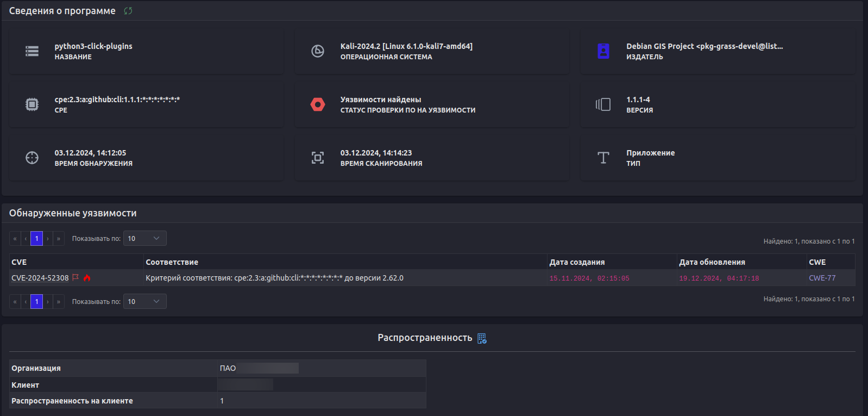Click the purple publisher badge icon
Viewport: 868px width, 416px height.
click(603, 51)
